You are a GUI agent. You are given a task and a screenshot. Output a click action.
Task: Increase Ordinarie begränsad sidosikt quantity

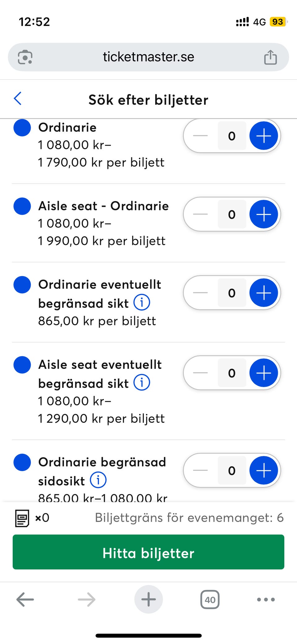(264, 470)
